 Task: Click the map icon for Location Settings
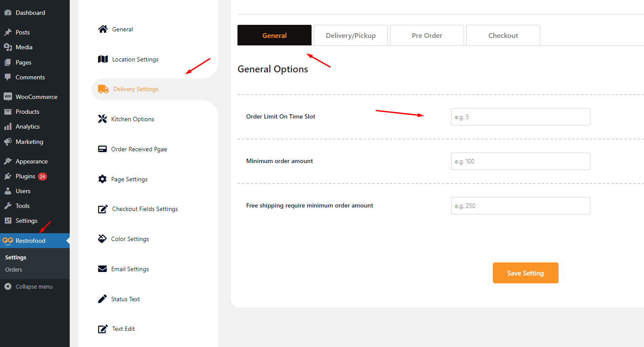pos(103,59)
